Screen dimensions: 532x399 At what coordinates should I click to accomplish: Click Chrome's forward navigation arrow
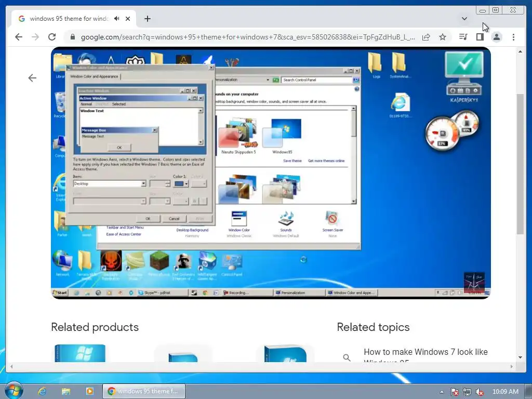[x=35, y=37]
